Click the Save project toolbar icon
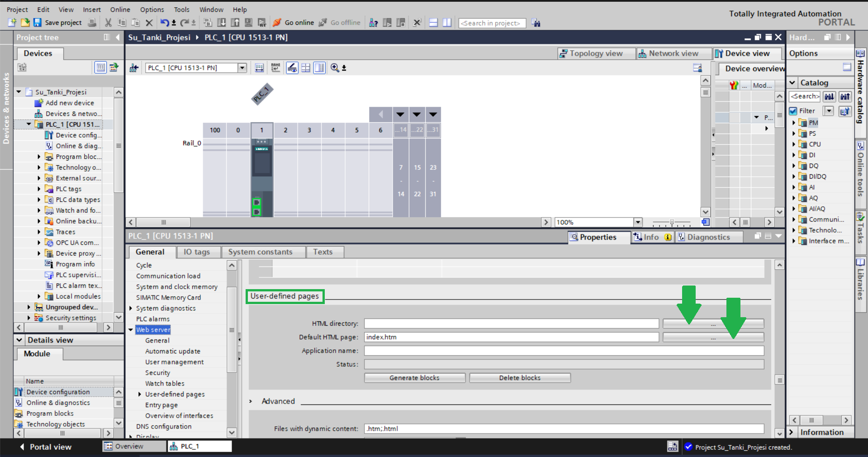 pyautogui.click(x=38, y=23)
